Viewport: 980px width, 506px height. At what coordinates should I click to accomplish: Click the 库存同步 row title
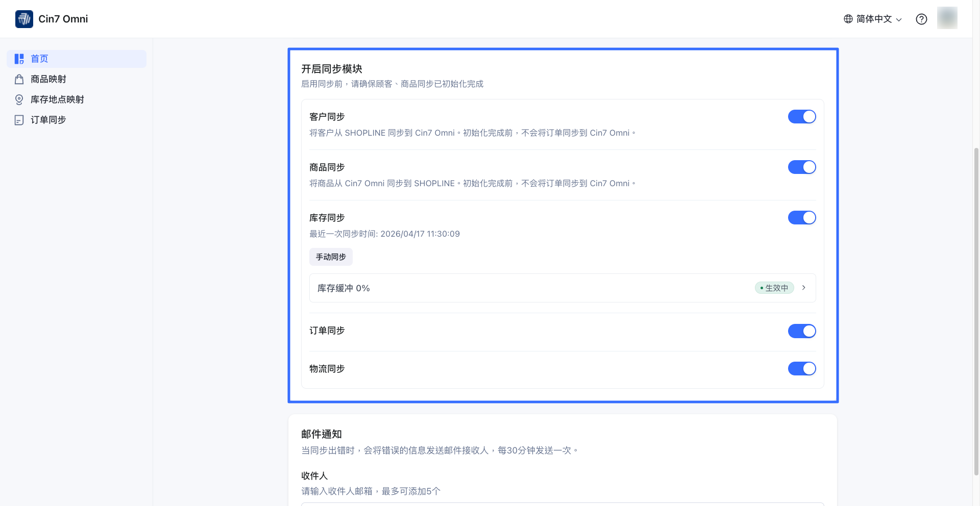pos(327,218)
